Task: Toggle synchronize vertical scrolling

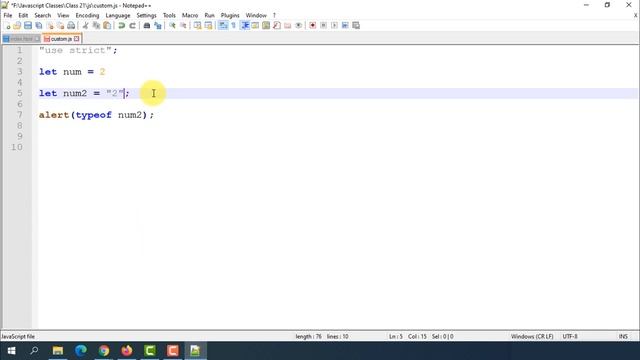Action: click(x=197, y=26)
